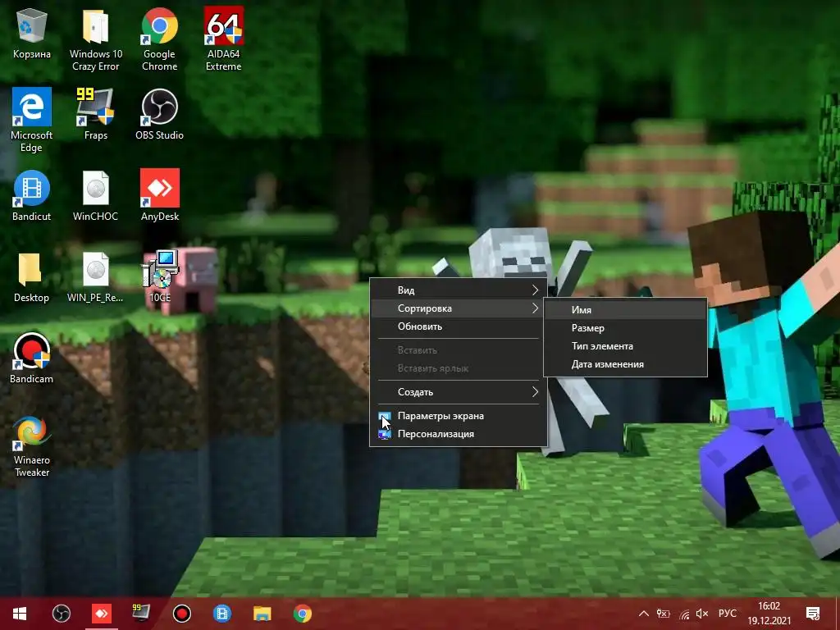Launch Google Chrome from the desktop shortcut
Screen dimensions: 840x630
(160, 39)
